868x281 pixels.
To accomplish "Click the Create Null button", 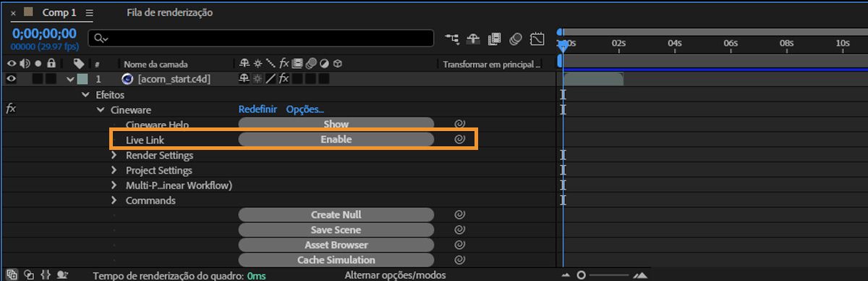I will (336, 215).
